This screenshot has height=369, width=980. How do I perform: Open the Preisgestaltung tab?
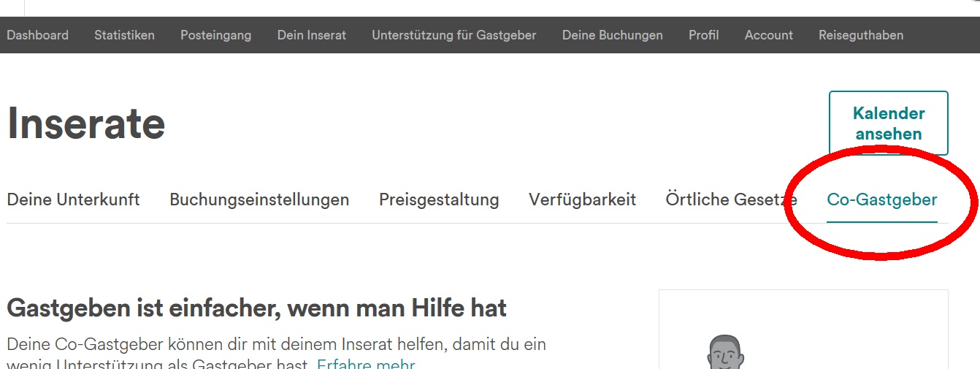pyautogui.click(x=439, y=199)
